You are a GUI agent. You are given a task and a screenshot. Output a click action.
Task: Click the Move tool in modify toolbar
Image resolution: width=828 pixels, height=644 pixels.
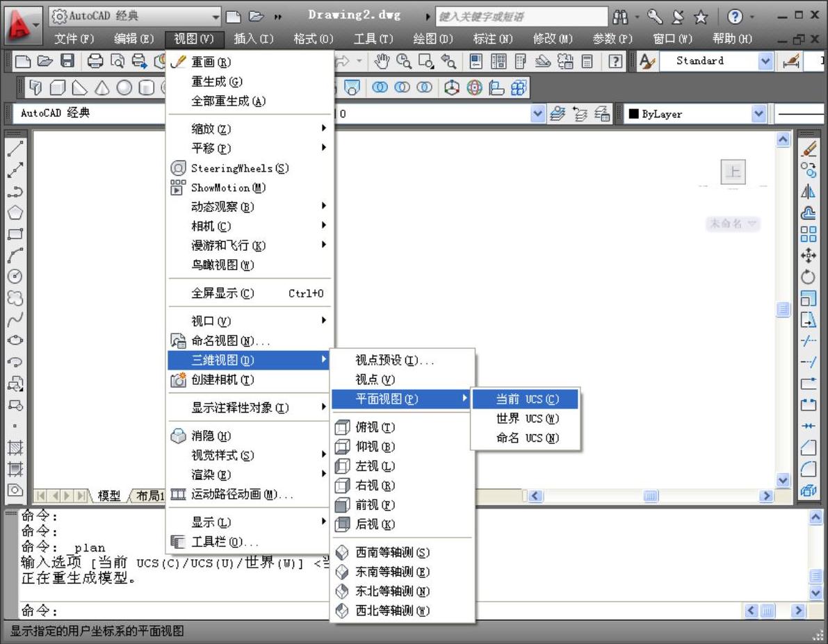809,256
